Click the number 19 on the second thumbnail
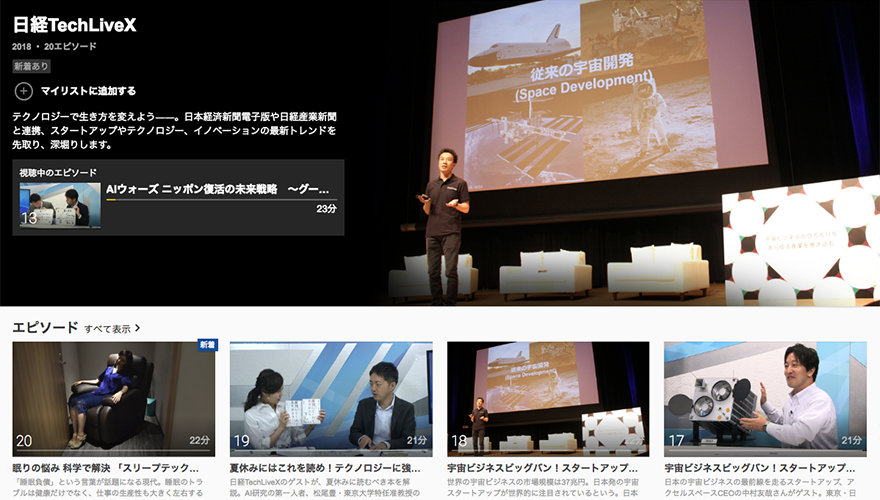The image size is (880, 500). [241, 441]
